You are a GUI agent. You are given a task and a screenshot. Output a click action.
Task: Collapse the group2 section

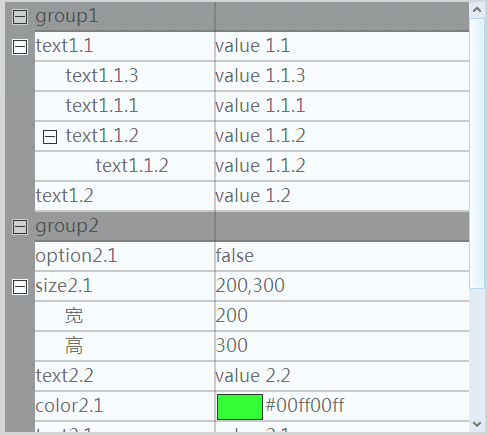click(x=20, y=227)
